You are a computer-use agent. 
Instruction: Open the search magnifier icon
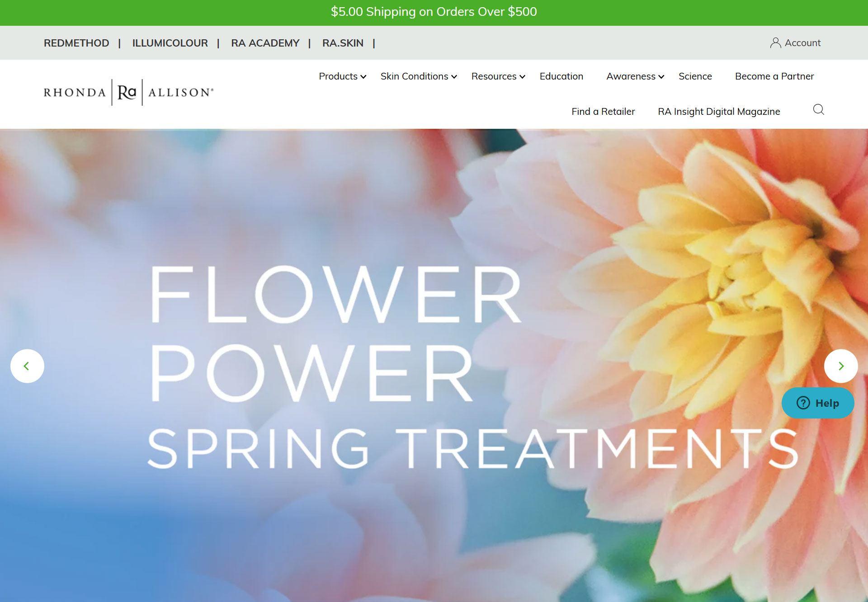(818, 110)
